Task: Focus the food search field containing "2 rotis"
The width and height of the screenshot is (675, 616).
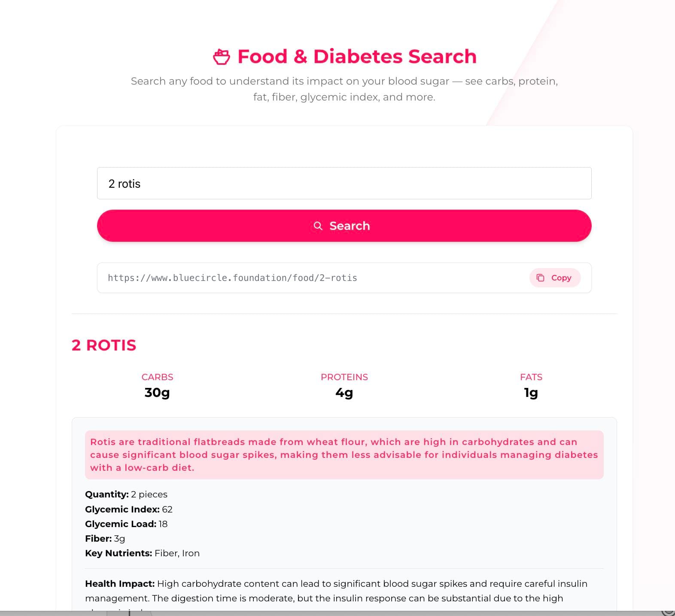Action: click(344, 183)
